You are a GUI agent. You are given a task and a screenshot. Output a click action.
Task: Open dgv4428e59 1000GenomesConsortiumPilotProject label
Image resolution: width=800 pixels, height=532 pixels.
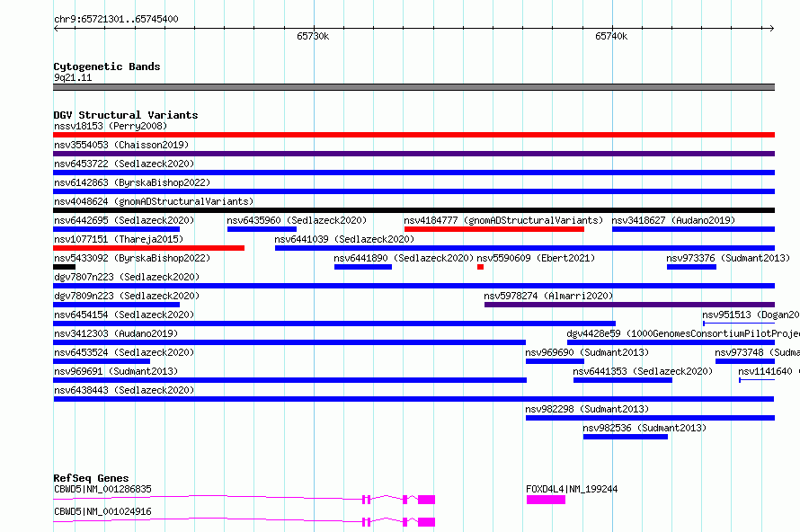coord(682,333)
